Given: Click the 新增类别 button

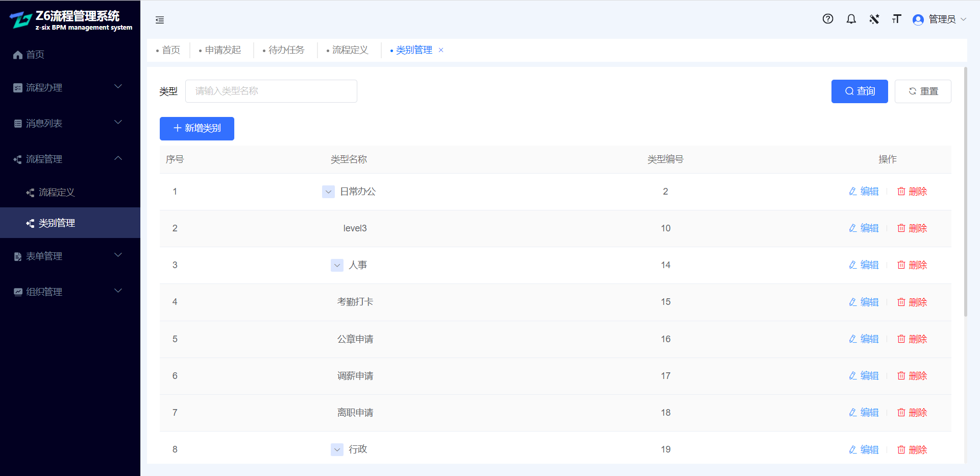Looking at the screenshot, I should pyautogui.click(x=197, y=129).
